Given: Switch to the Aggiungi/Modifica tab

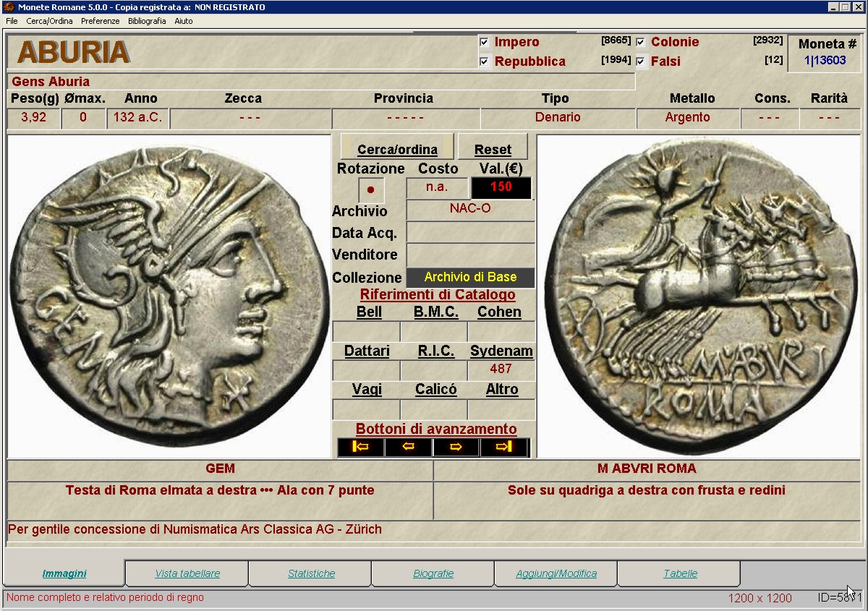Looking at the screenshot, I should click(556, 573).
